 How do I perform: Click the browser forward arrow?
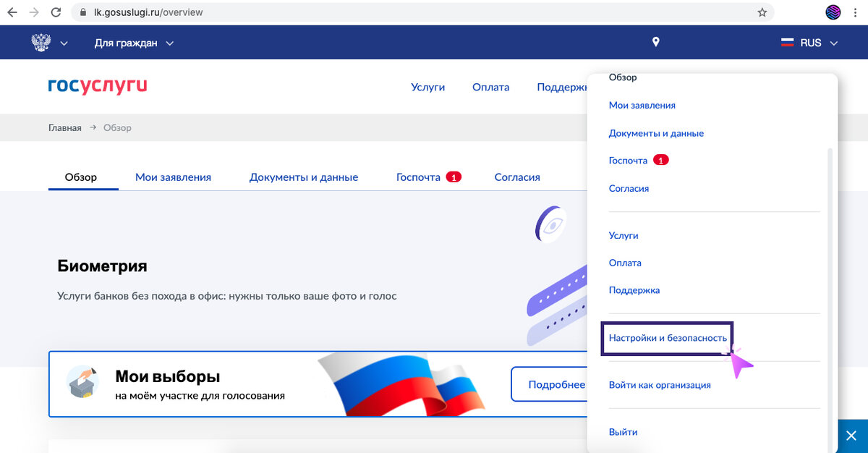tap(34, 12)
